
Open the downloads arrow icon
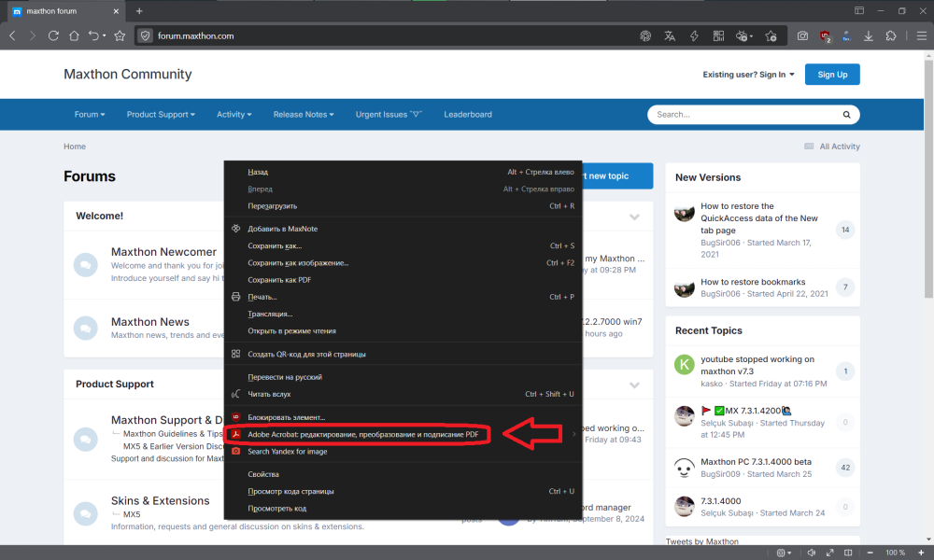(869, 35)
